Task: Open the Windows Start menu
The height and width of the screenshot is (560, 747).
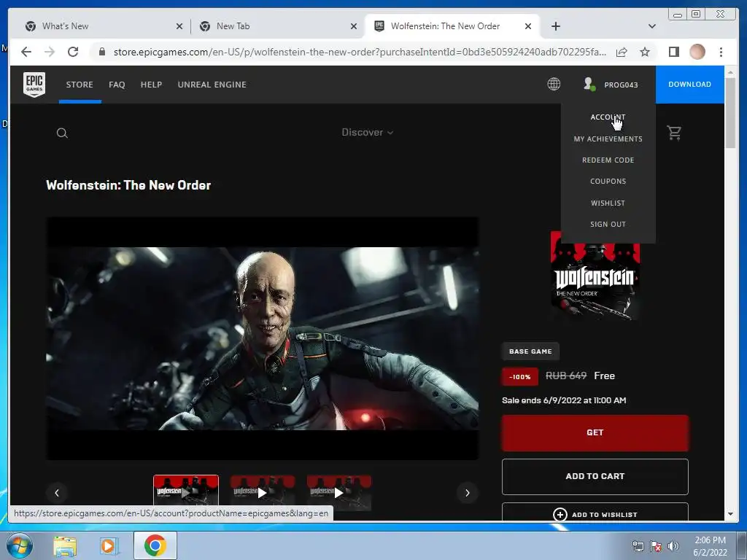Action: [x=20, y=545]
